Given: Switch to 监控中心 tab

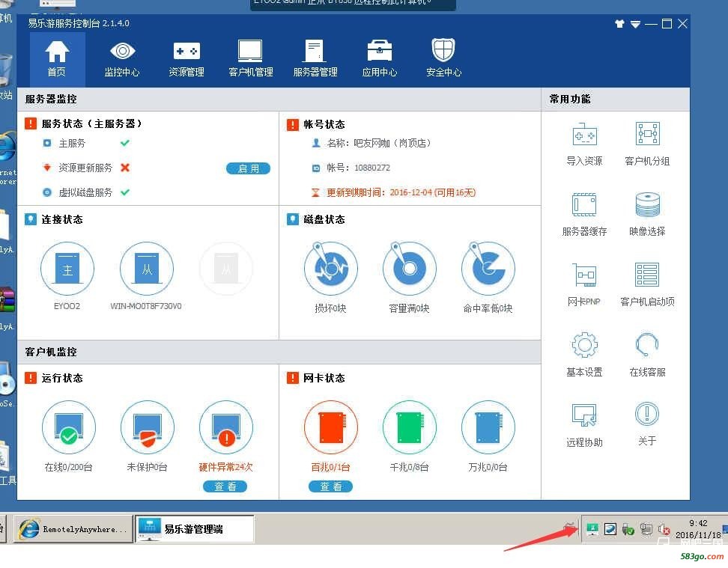Looking at the screenshot, I should [121, 58].
